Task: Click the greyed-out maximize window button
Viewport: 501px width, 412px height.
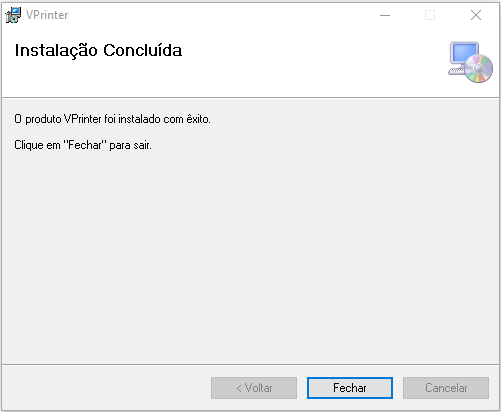Action: (430, 15)
